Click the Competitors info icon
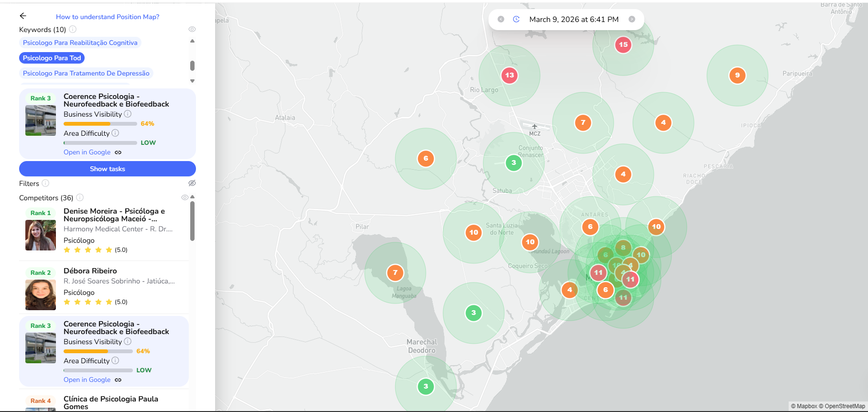 tap(80, 197)
